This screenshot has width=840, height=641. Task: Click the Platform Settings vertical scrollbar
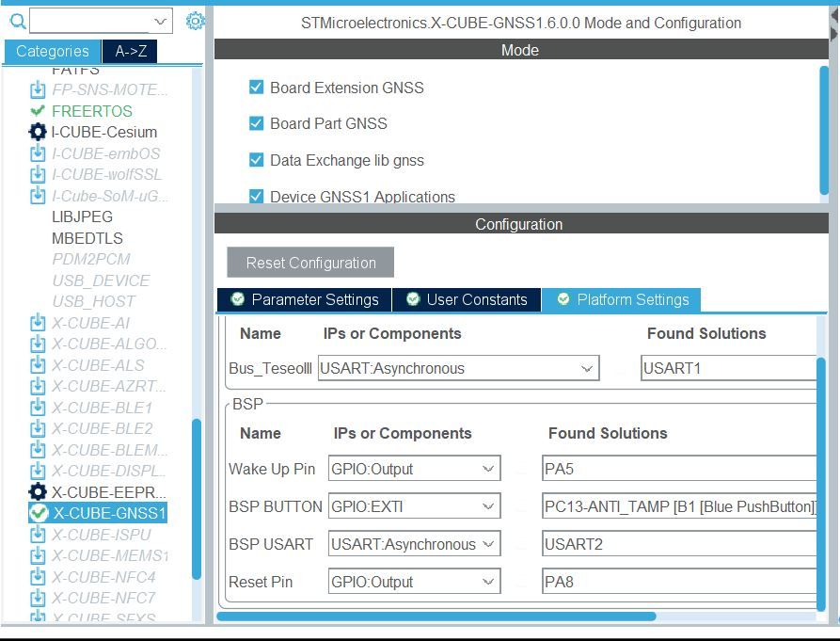pyautogui.click(x=821, y=484)
